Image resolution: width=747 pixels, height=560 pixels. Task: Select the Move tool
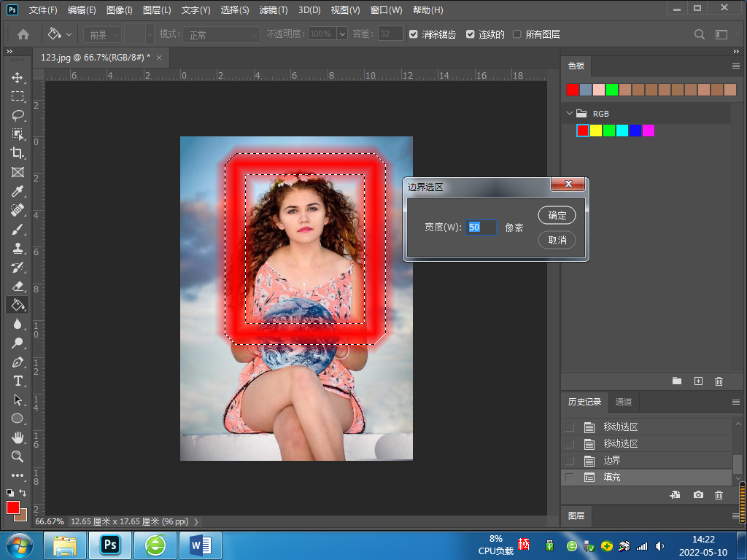point(18,77)
